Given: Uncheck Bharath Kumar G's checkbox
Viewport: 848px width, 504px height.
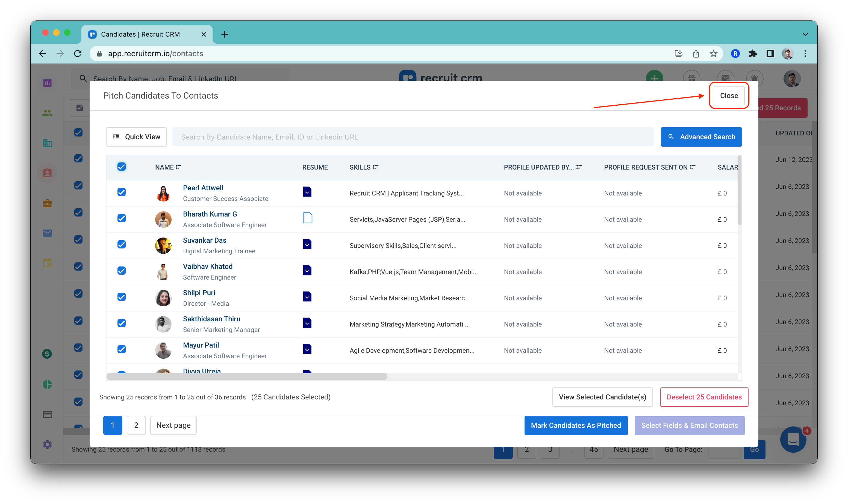Looking at the screenshot, I should click(x=121, y=218).
